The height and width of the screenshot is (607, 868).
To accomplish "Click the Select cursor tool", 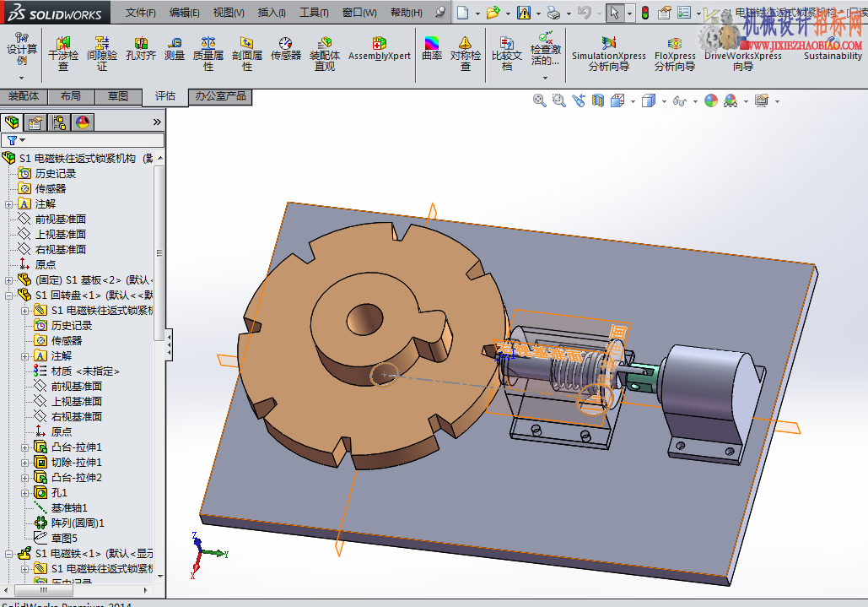I will point(614,12).
